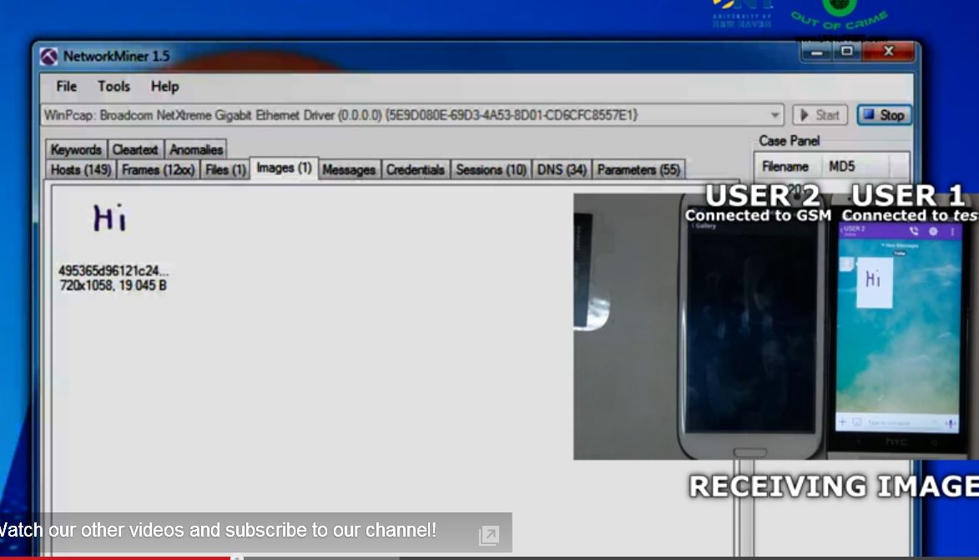Minimize the NetworkMiner window

pos(818,52)
